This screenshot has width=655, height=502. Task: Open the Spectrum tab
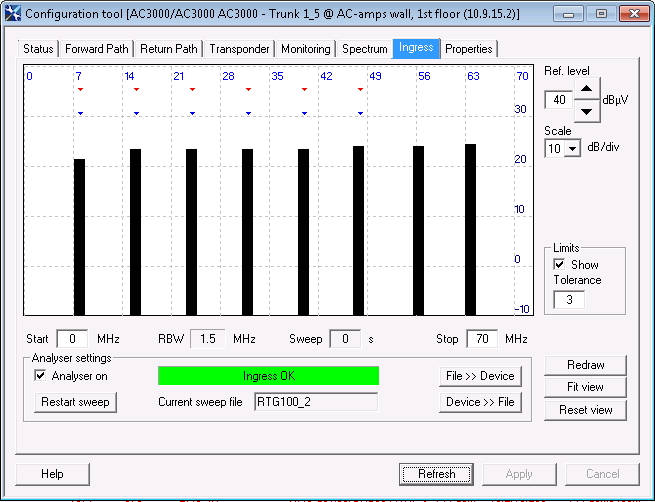click(365, 49)
